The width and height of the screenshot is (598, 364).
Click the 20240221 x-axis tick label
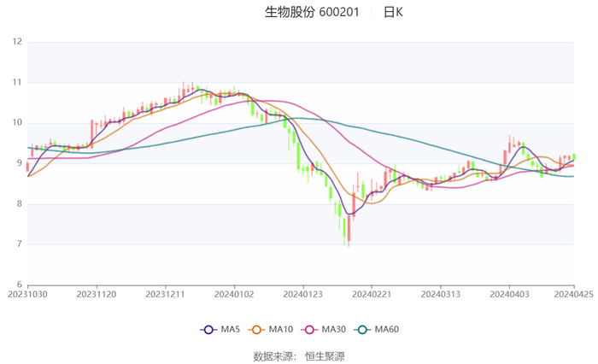coord(371,293)
